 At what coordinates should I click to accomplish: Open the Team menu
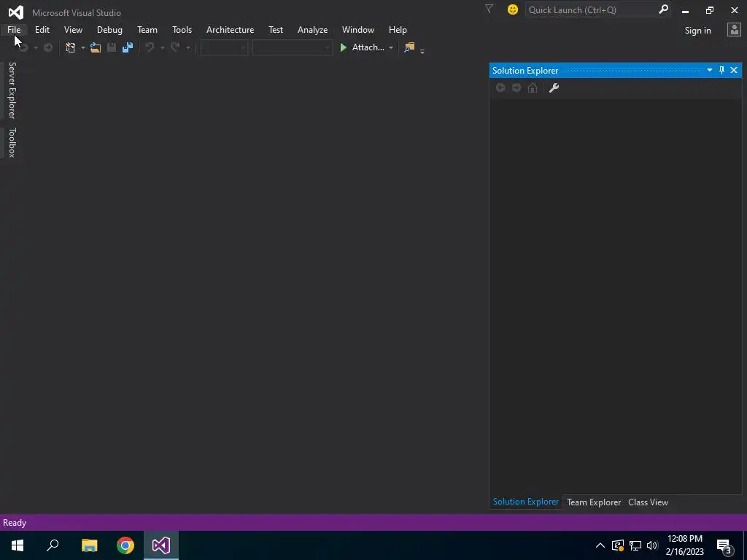click(x=147, y=29)
